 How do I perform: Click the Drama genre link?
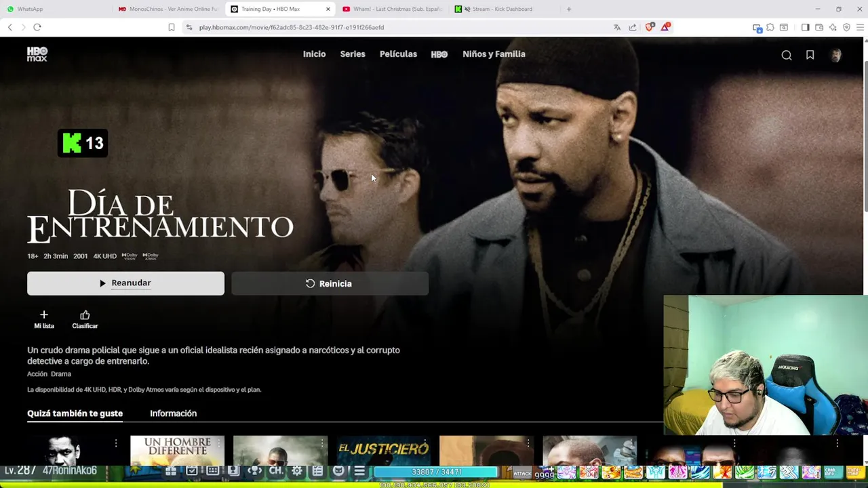point(61,374)
